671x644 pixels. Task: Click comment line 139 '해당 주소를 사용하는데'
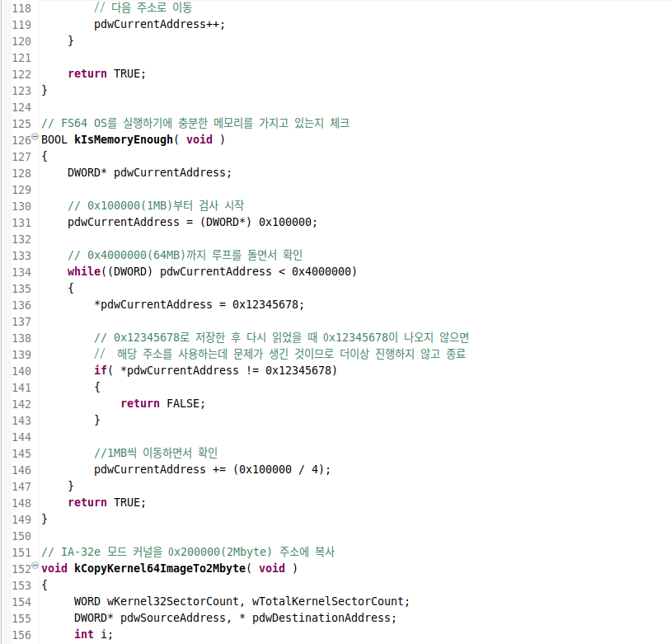click(280, 355)
